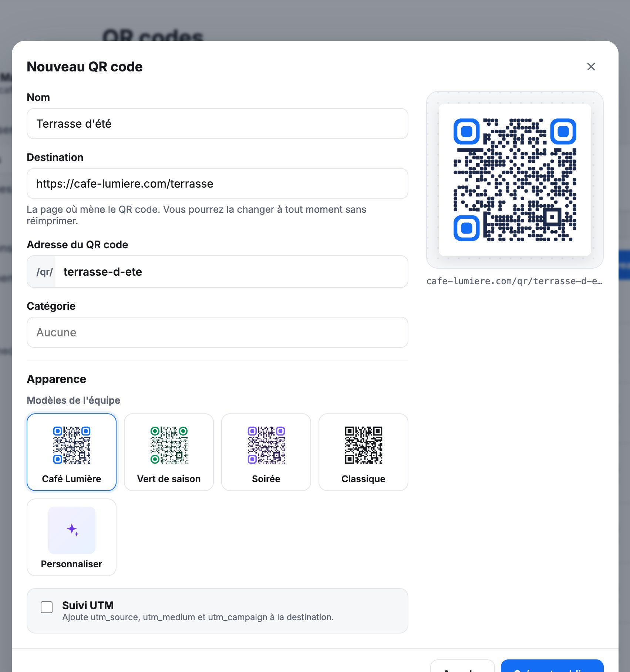
Task: Close the Nouveau QR code dialog
Action: [x=591, y=67]
